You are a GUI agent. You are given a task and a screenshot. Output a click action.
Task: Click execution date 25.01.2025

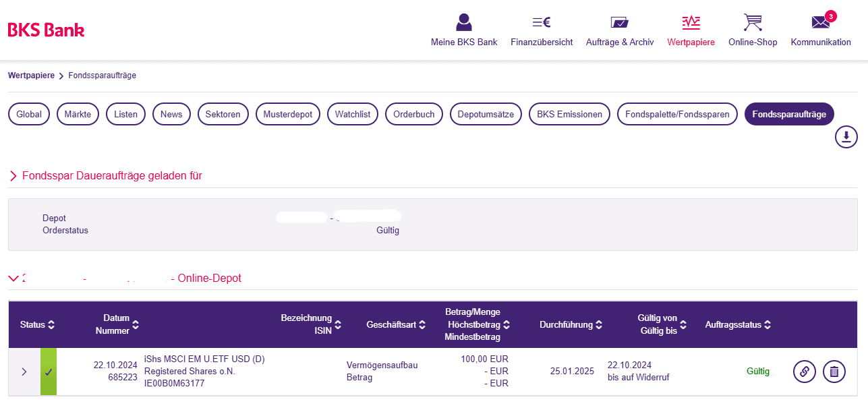[x=572, y=372]
